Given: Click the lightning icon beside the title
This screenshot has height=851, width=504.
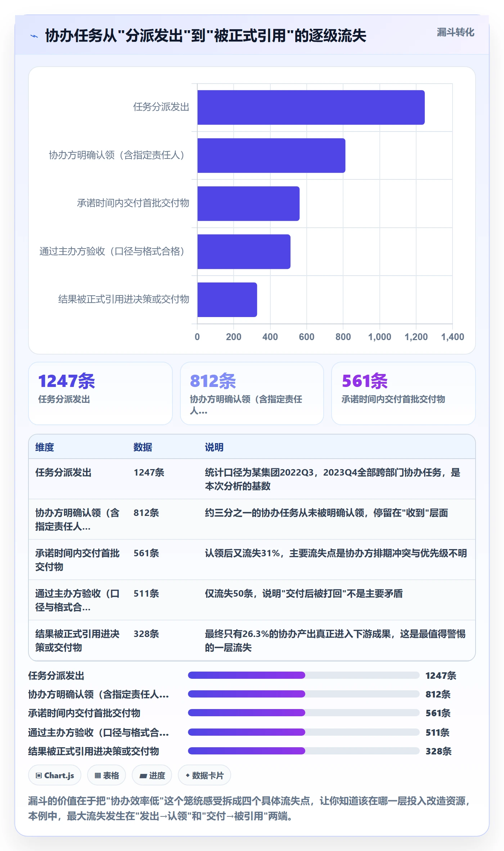Looking at the screenshot, I should click(34, 36).
